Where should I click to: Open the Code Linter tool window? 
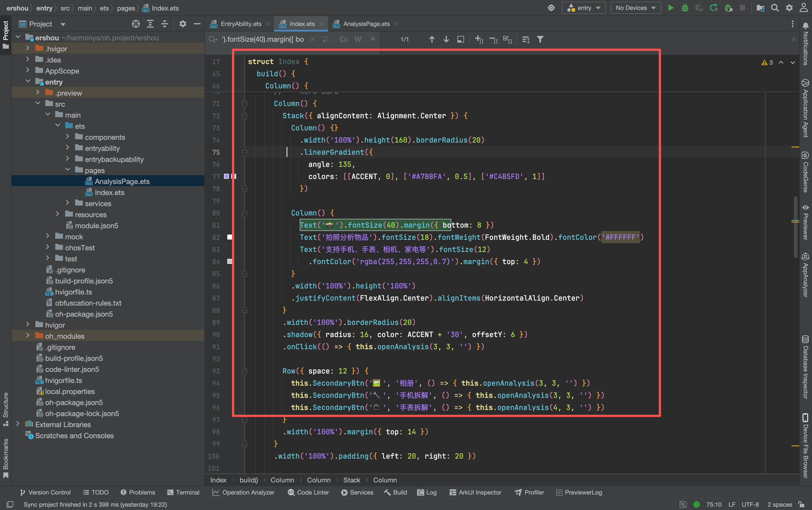[308, 493]
